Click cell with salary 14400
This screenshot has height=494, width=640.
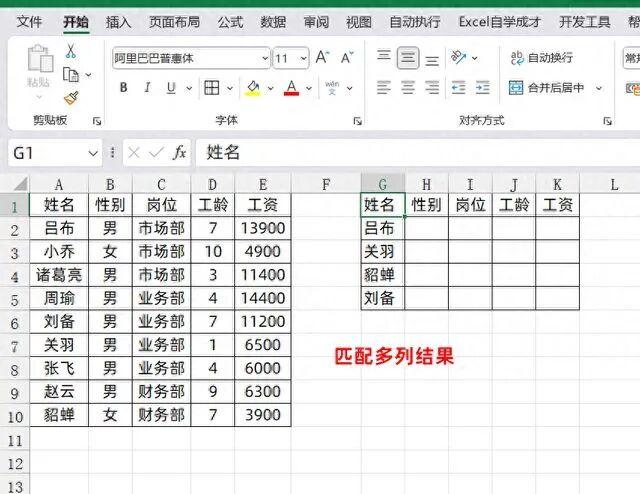click(262, 298)
